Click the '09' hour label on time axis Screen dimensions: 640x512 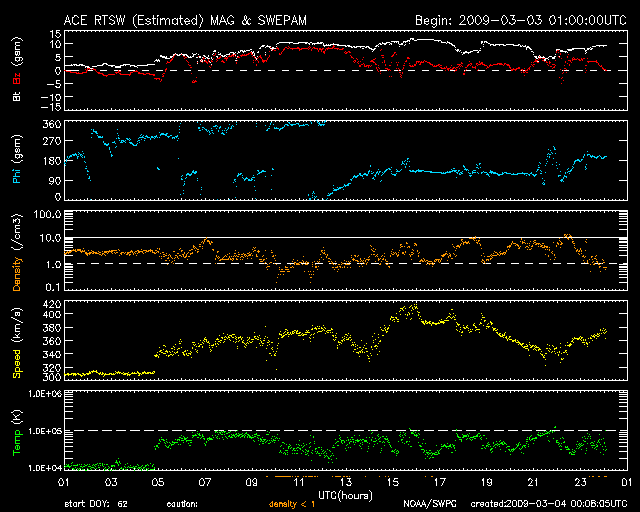pos(251,483)
